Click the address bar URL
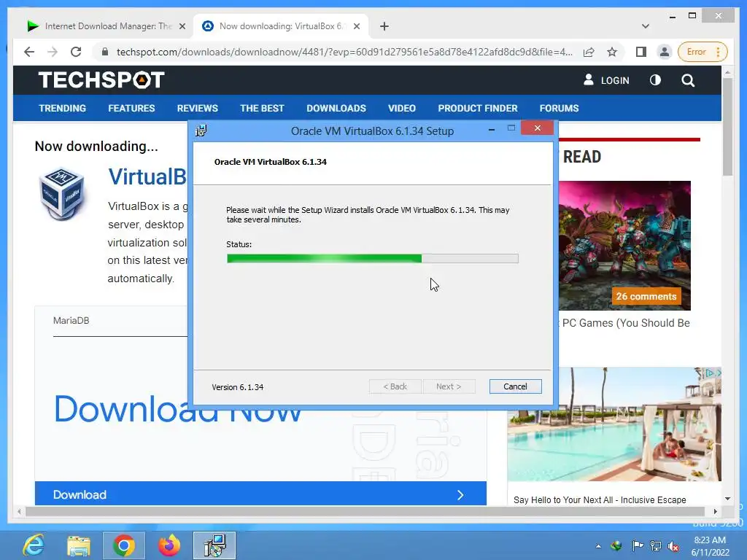 344,52
